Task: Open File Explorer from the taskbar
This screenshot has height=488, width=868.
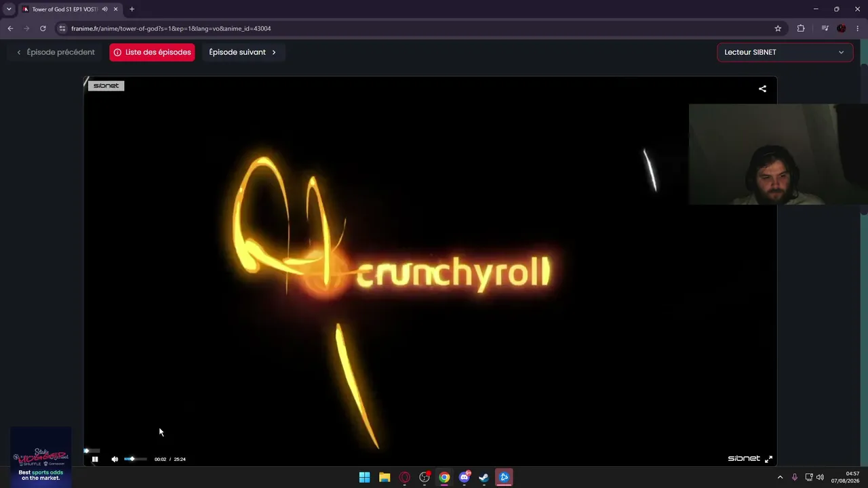Action: click(384, 477)
